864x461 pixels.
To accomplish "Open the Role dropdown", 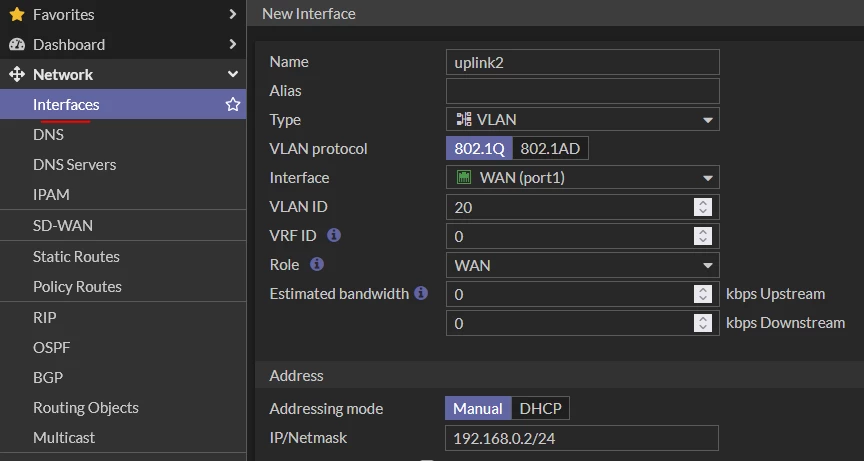I will (x=582, y=265).
